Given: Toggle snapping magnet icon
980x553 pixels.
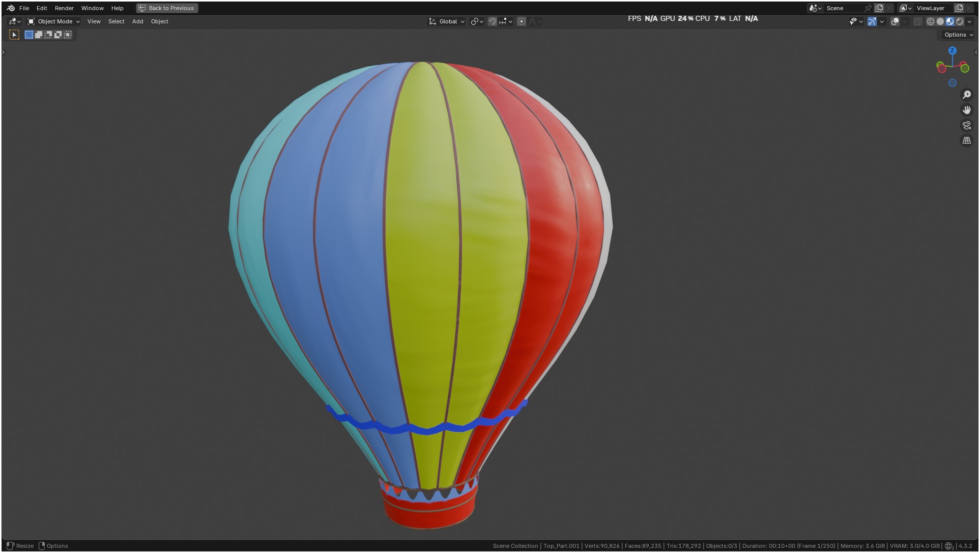Looking at the screenshot, I should click(x=492, y=21).
